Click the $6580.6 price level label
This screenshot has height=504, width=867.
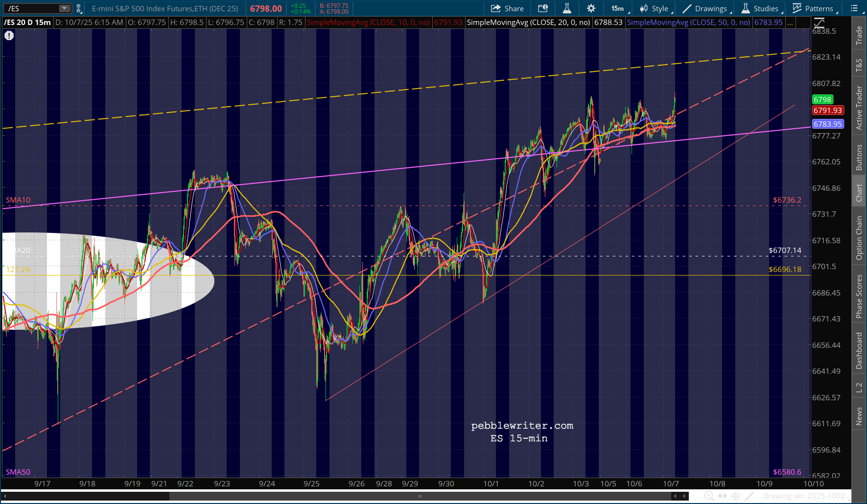click(x=787, y=472)
